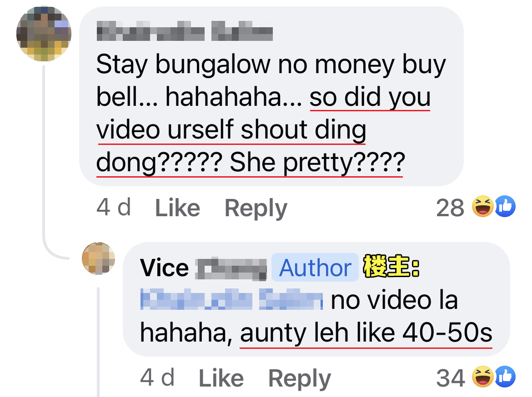This screenshot has width=532, height=397.
Task: Click the laughing emoji beside count 28
Action: pyautogui.click(x=482, y=206)
